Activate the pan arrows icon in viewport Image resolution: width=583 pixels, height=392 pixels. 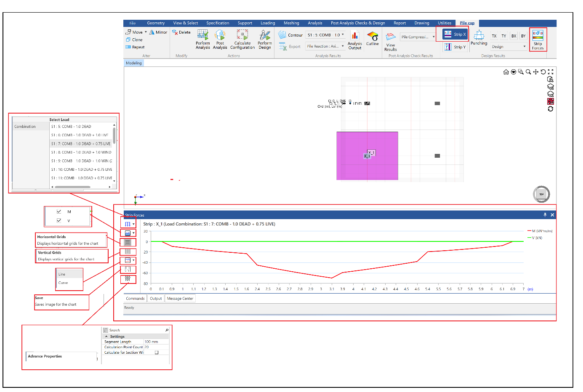pos(536,72)
